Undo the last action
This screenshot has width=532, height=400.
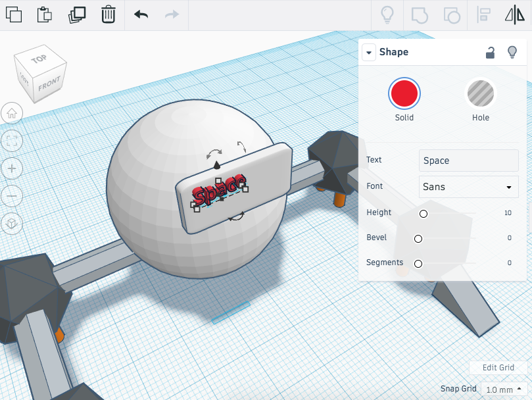click(x=141, y=14)
